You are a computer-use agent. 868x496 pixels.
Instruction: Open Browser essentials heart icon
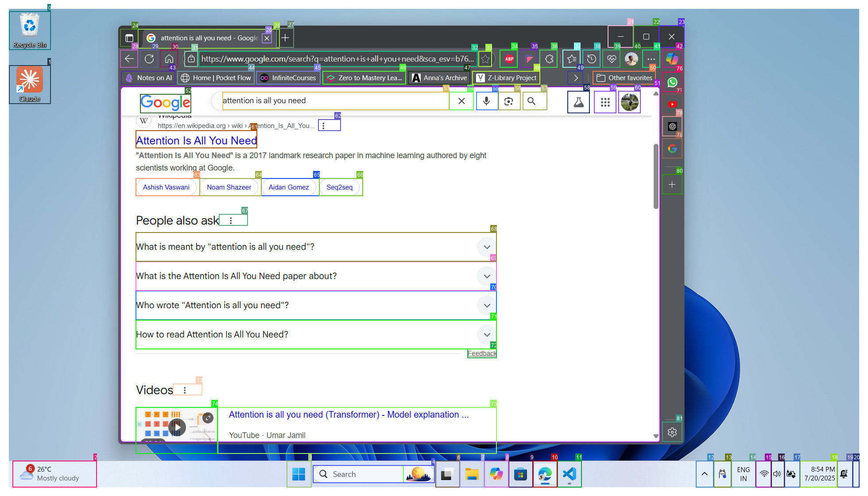[x=612, y=58]
